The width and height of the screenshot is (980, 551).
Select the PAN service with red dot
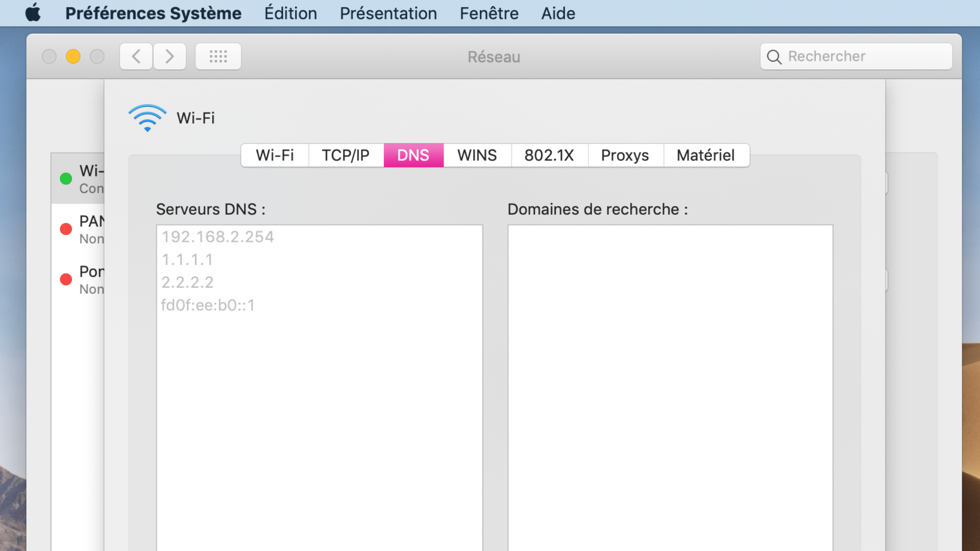pos(78,229)
